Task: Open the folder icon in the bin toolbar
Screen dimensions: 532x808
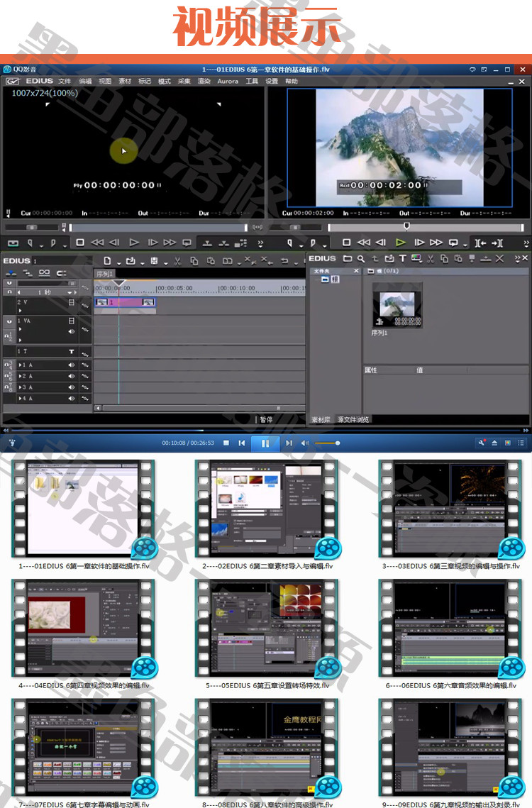Action: click(348, 259)
